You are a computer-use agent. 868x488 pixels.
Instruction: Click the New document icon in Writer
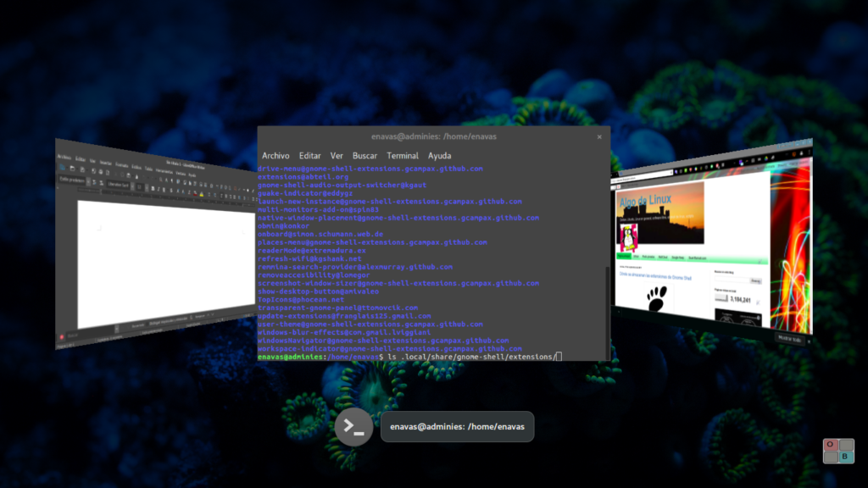coord(62,167)
